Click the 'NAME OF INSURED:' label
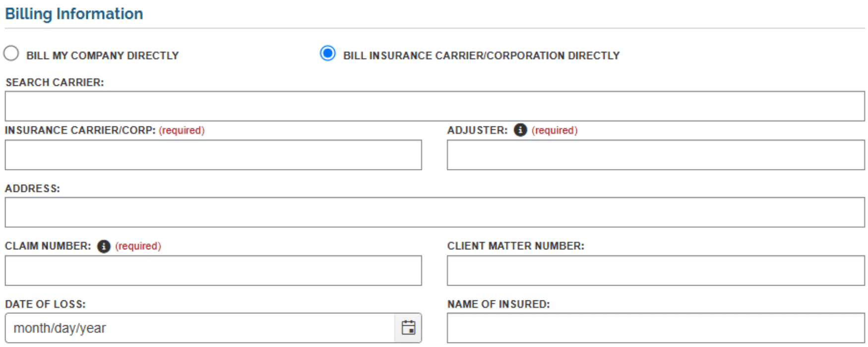The height and width of the screenshot is (347, 868). click(498, 304)
